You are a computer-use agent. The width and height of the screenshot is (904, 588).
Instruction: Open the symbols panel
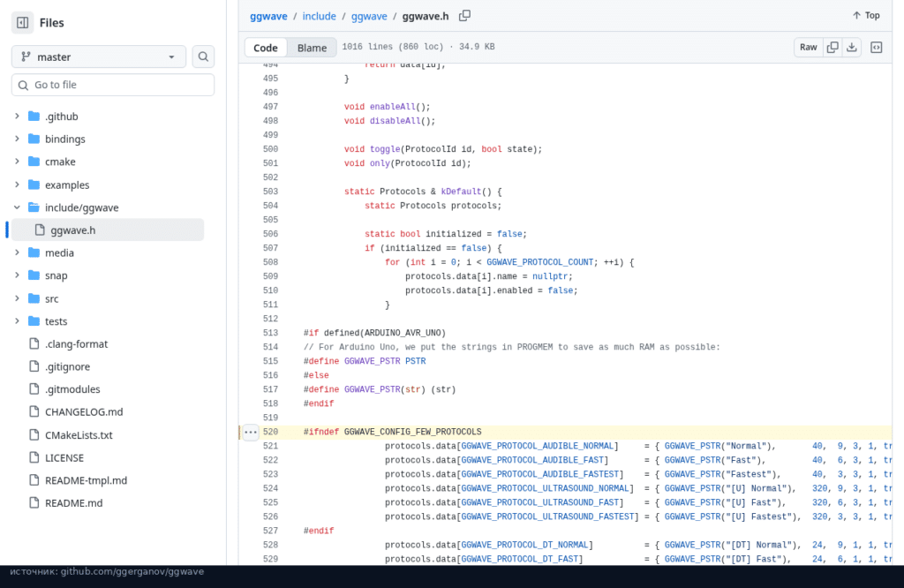pyautogui.click(x=877, y=48)
